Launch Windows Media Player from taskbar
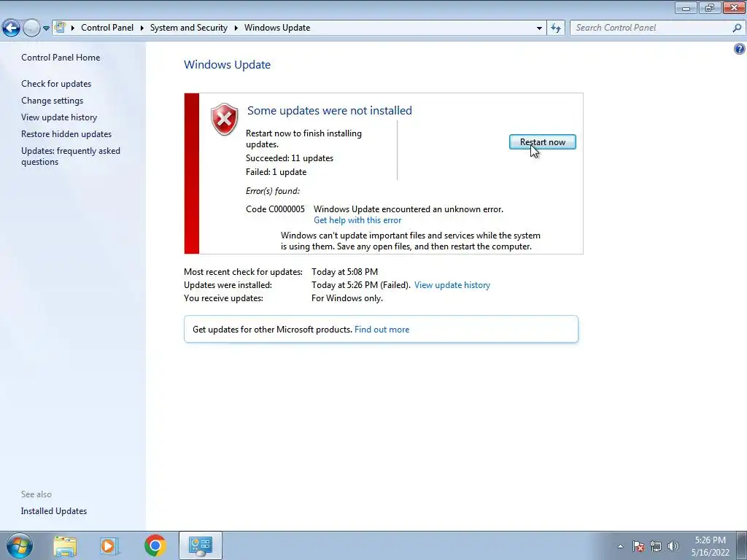Viewport: 747px width, 560px height. [x=109, y=545]
